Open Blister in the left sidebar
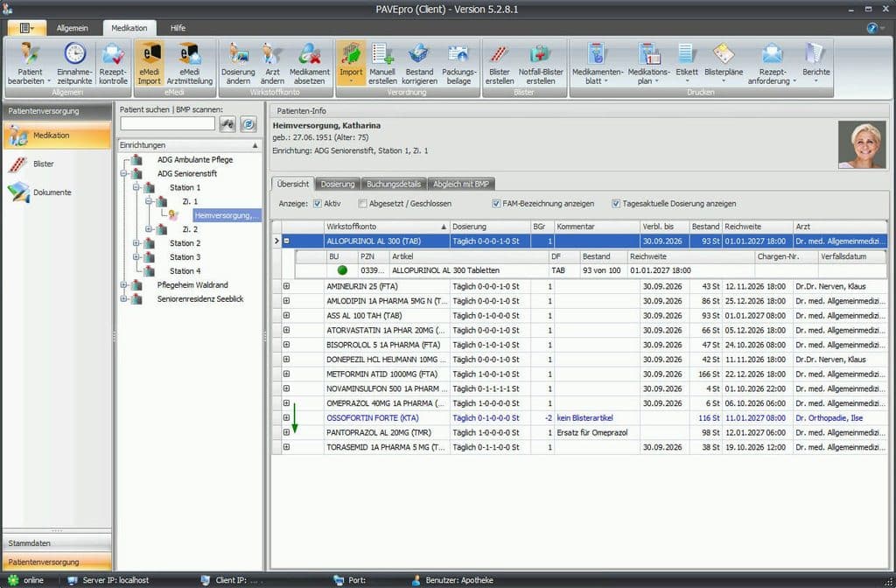Image resolution: width=896 pixels, height=588 pixels. click(43, 164)
